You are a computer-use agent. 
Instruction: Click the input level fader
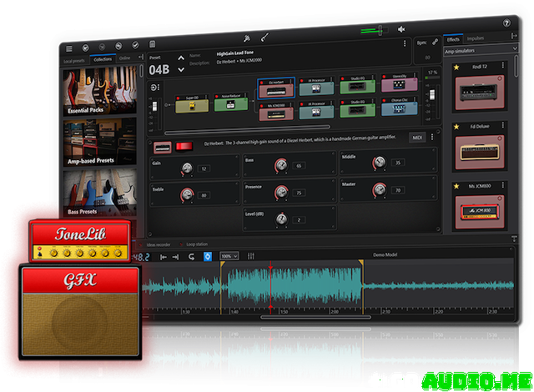click(155, 106)
